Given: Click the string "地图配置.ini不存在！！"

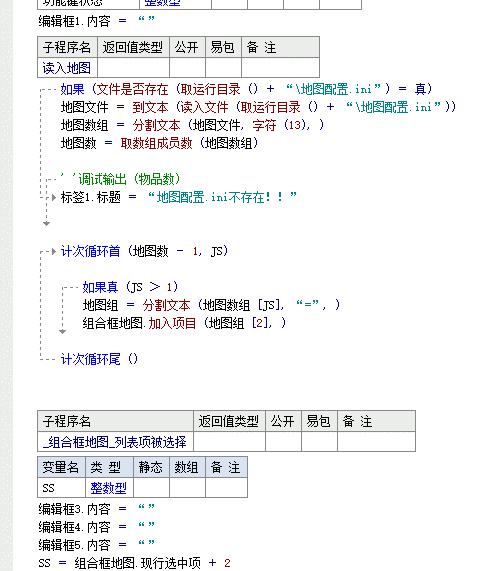Looking at the screenshot, I should point(222,197).
